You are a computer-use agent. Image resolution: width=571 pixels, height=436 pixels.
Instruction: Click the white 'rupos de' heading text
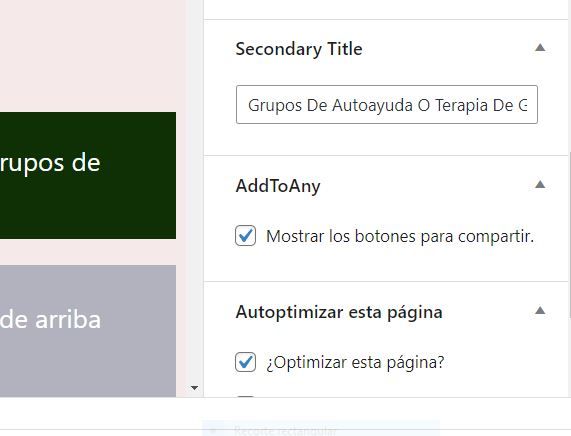[50, 164]
